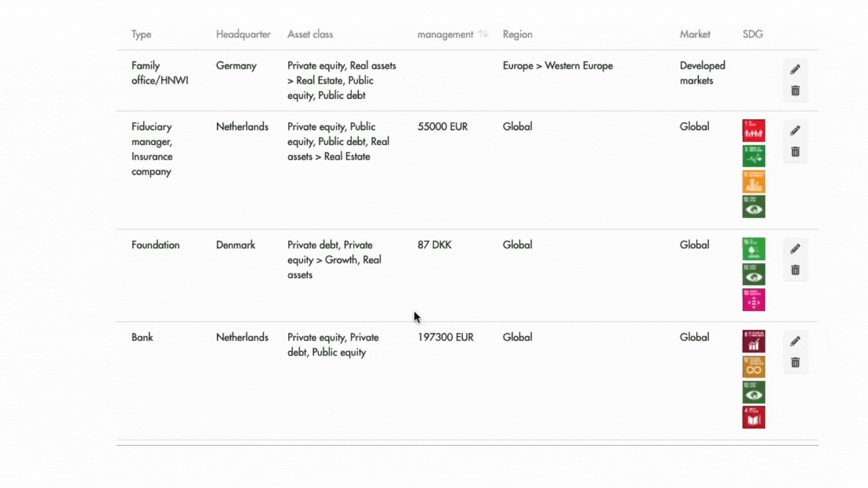The height and width of the screenshot is (488, 868).
Task: Click the Asset class column header
Action: (310, 34)
